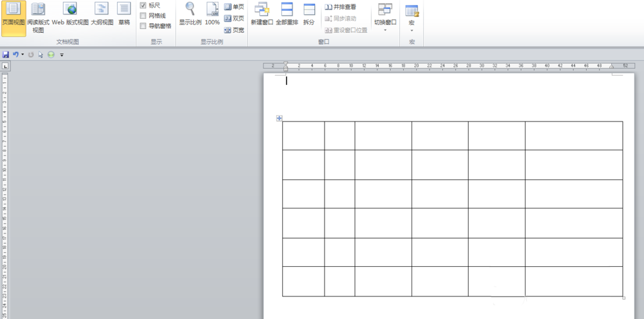This screenshot has width=644, height=319.
Task: Open Full Screen Reading view (阅读版式视图)
Action: pos(38,18)
